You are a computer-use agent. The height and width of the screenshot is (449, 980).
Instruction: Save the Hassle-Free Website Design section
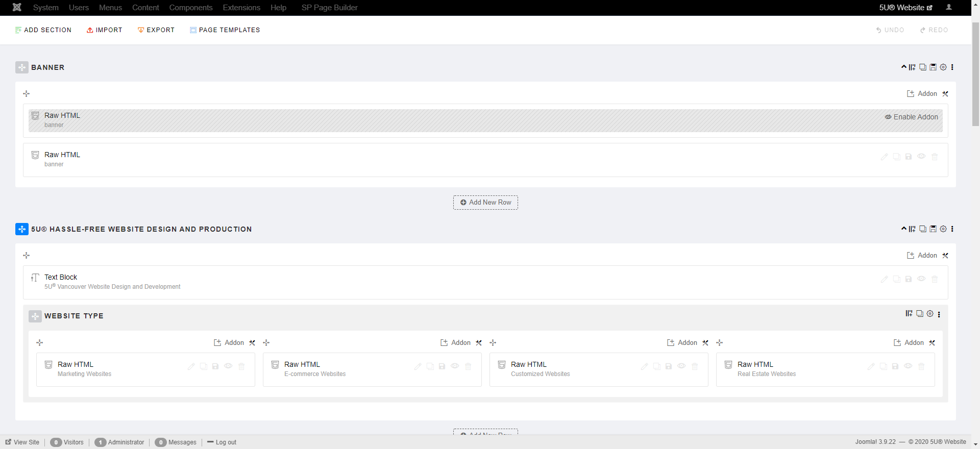933,229
